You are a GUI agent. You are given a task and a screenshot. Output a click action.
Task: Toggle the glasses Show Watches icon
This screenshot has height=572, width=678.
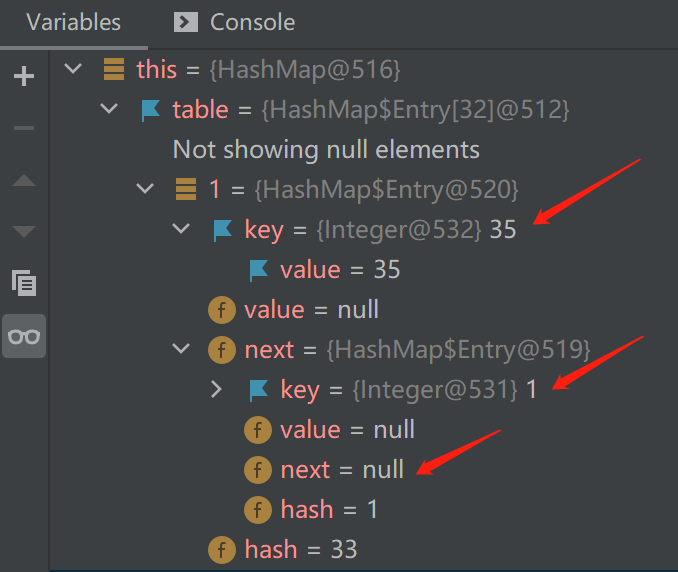tap(24, 335)
